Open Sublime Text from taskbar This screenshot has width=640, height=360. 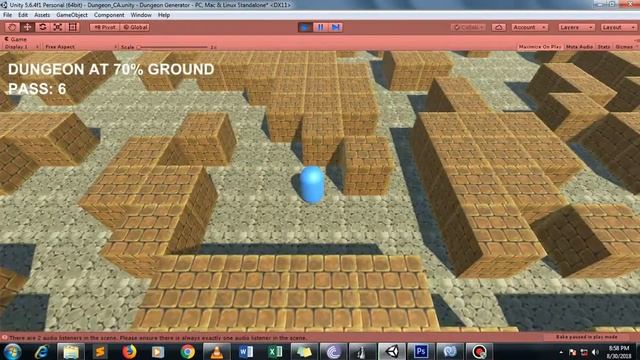[100, 351]
